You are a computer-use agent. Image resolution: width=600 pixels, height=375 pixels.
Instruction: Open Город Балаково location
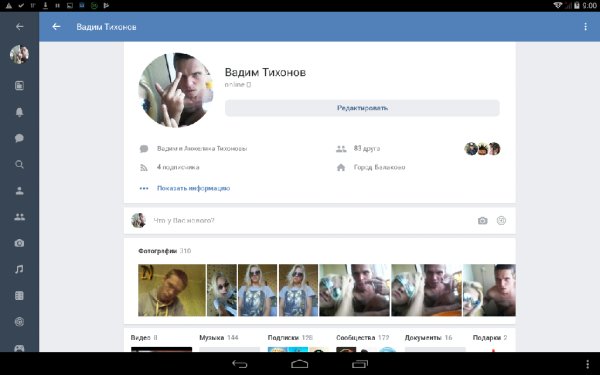(x=379, y=167)
